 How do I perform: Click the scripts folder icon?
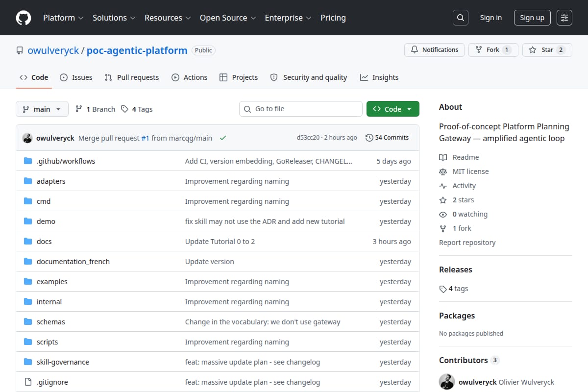[x=28, y=342]
